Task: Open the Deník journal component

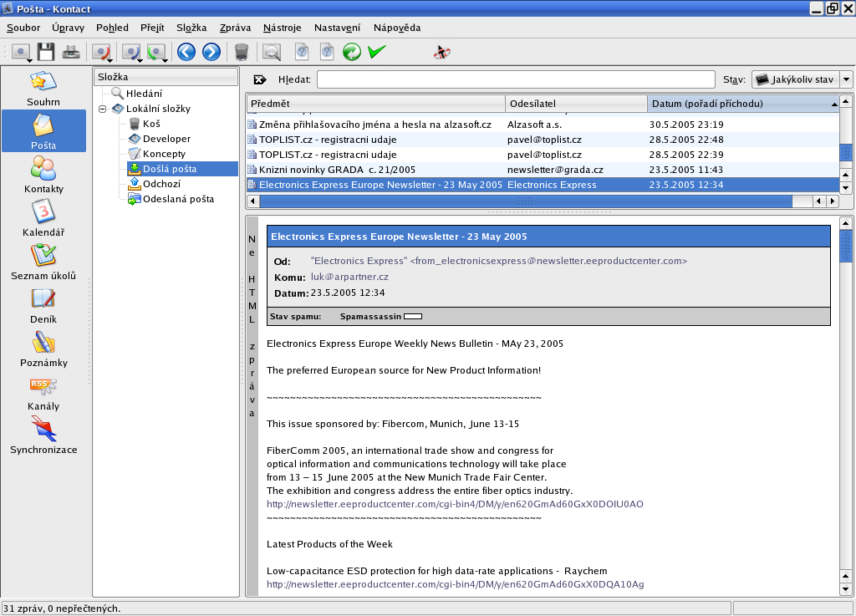Action: click(43, 306)
